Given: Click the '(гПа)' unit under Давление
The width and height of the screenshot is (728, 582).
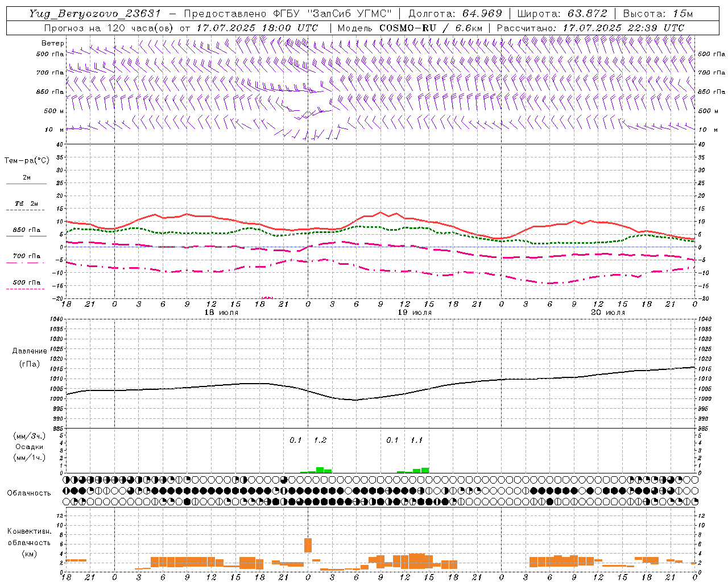Looking at the screenshot, I should pos(30,364).
